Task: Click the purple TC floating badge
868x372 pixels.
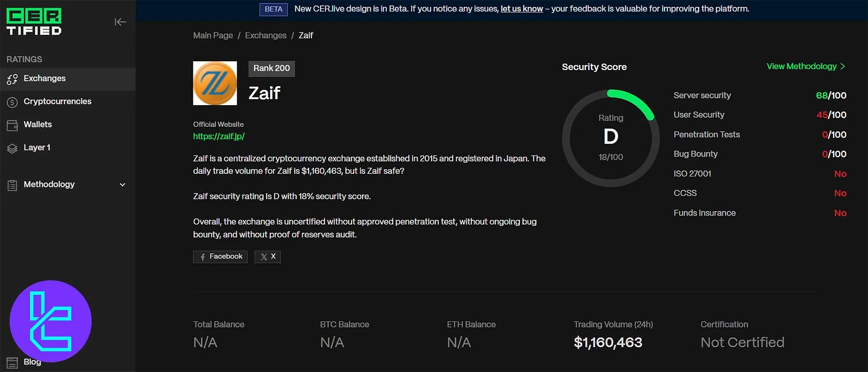Action: tap(51, 321)
